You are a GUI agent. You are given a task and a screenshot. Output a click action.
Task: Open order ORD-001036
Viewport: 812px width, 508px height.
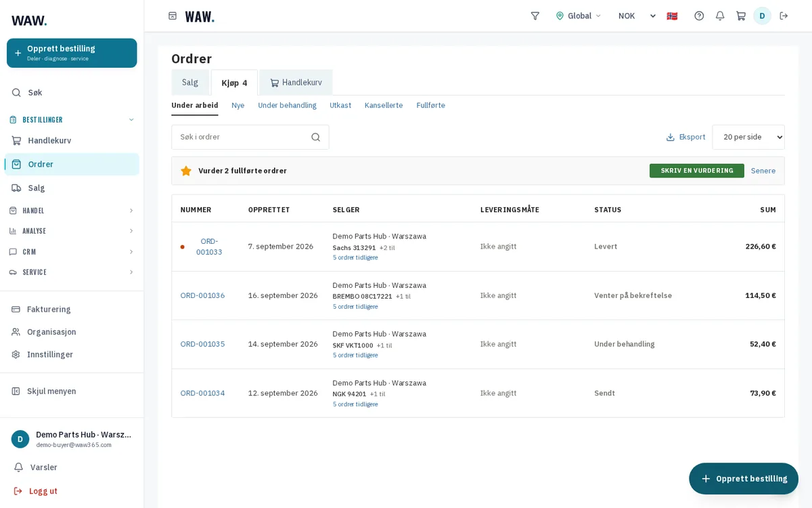[202, 295]
